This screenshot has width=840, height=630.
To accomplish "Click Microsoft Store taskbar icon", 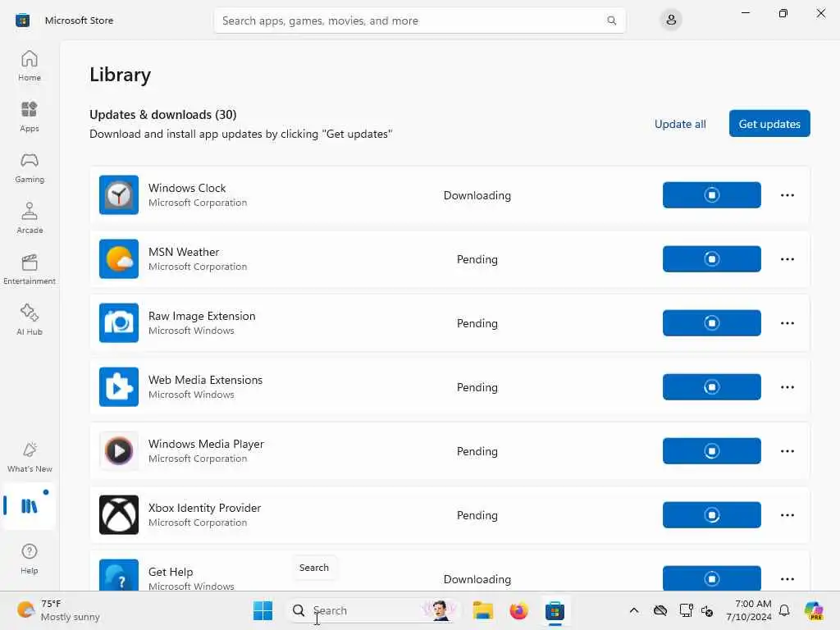I will pos(555,610).
